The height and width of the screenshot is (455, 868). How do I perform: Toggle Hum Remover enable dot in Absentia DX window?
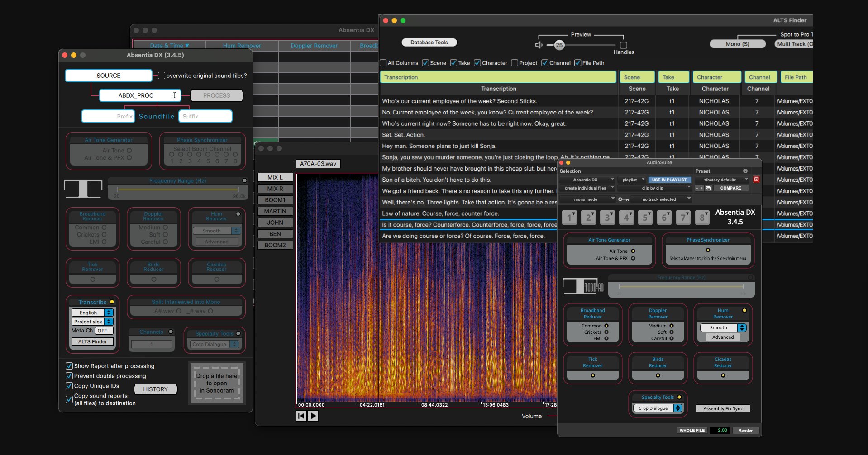coord(238,214)
